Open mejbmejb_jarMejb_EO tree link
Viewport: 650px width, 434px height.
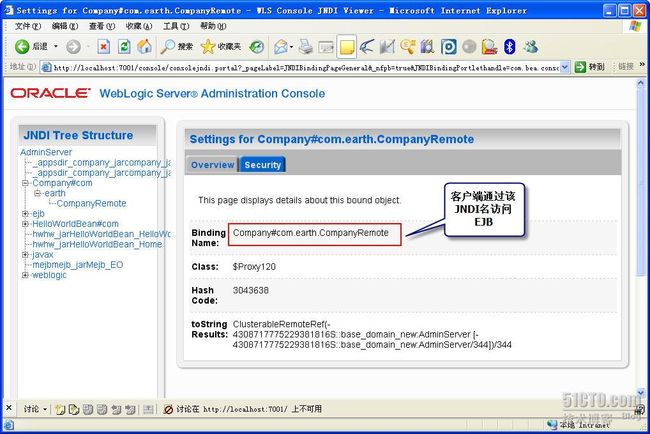78,265
